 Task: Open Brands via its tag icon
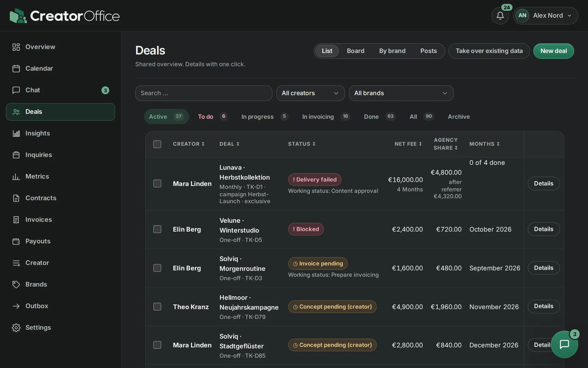pyautogui.click(x=16, y=284)
